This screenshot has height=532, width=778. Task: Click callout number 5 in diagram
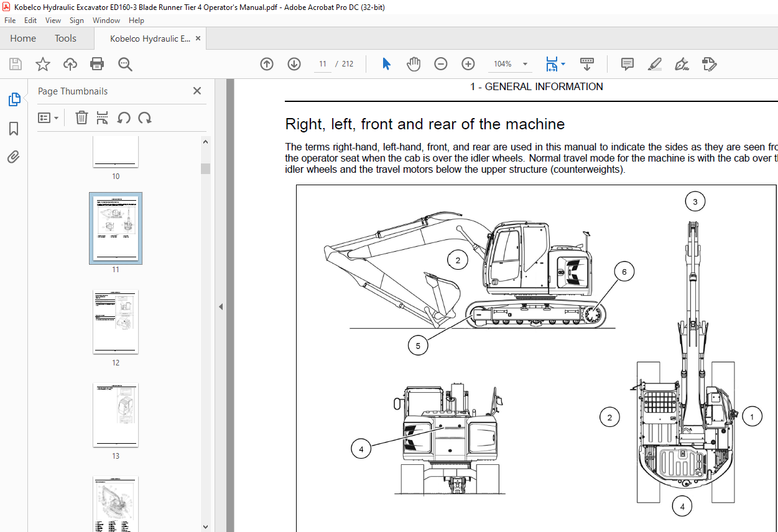point(418,346)
